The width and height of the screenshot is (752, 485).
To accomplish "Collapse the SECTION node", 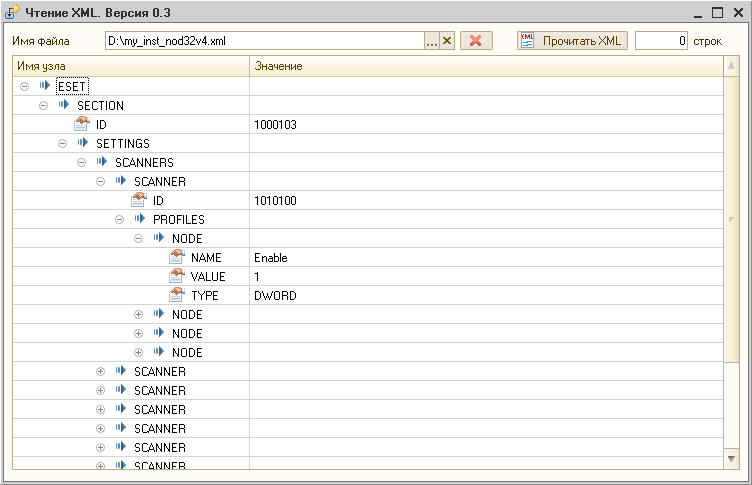I will click(44, 106).
